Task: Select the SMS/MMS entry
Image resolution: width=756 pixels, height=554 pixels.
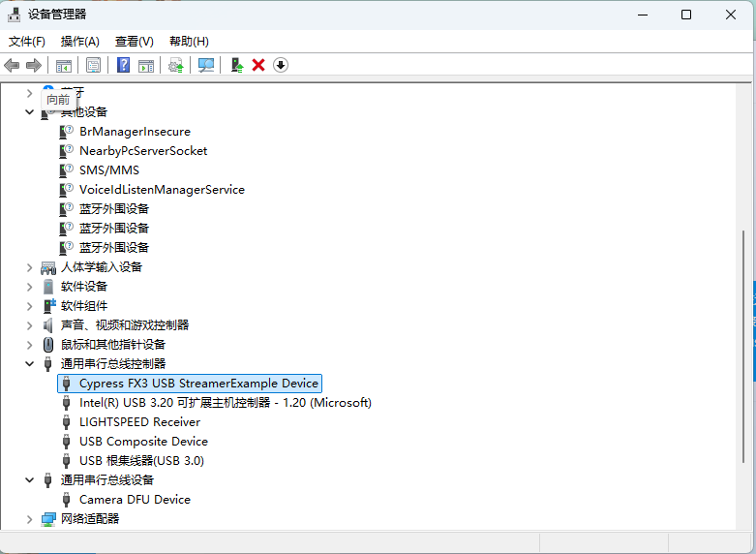Action: [109, 169]
